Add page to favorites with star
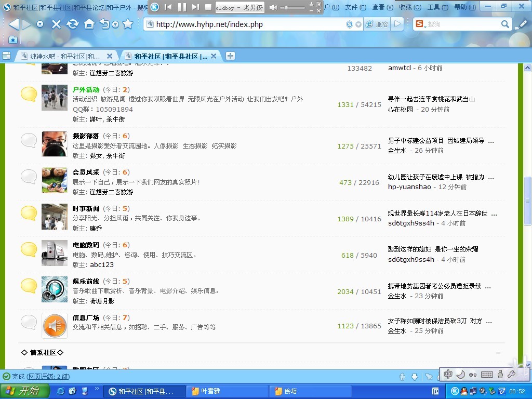 [x=128, y=24]
